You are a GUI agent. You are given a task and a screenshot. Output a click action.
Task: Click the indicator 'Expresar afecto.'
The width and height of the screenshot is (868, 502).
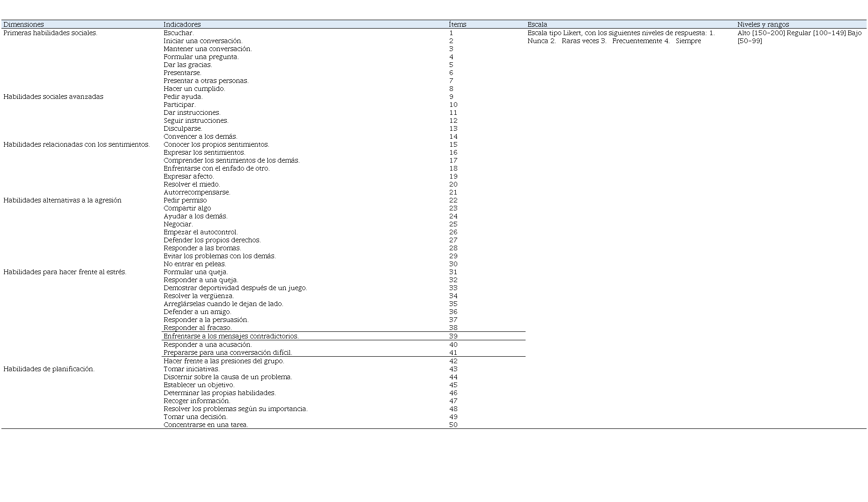tap(189, 176)
